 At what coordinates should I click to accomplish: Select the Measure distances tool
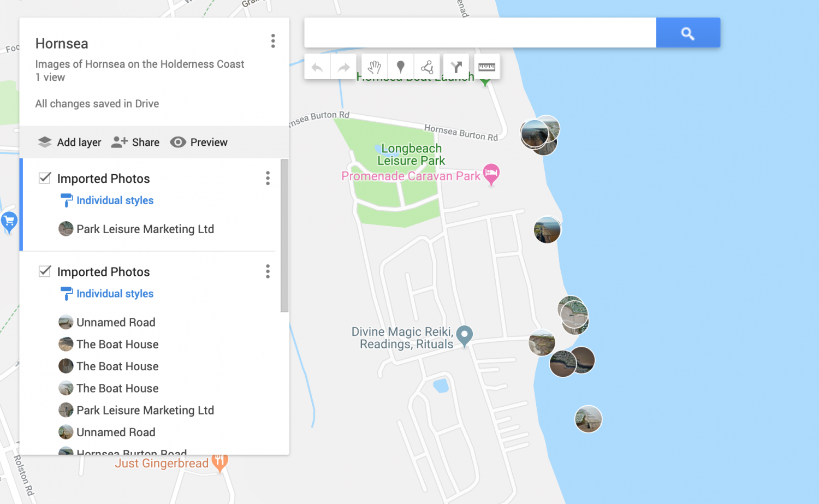coord(485,66)
